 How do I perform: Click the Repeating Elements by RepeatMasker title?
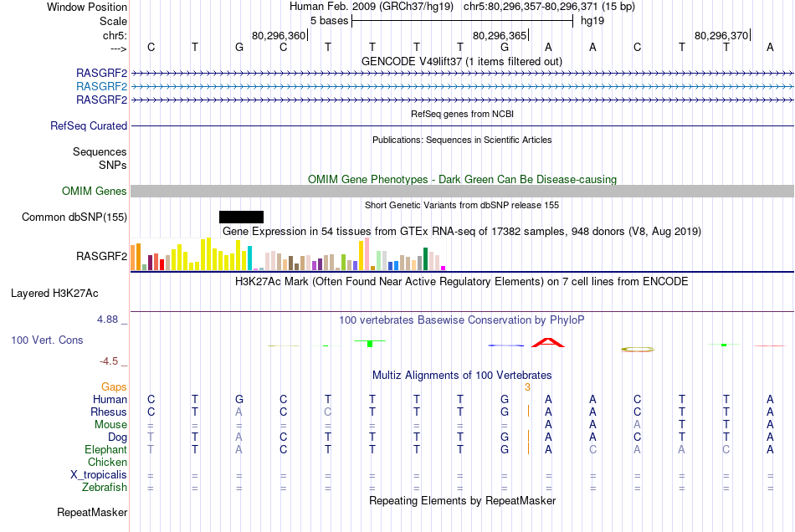462,500
